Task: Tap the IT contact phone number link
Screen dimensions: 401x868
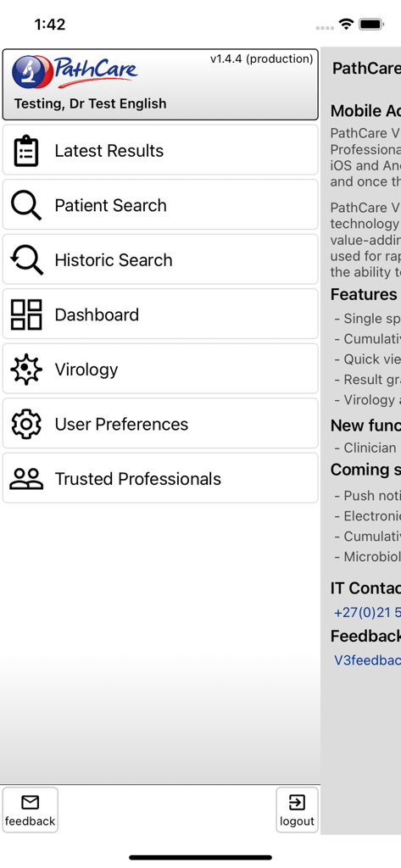Action: click(x=367, y=612)
